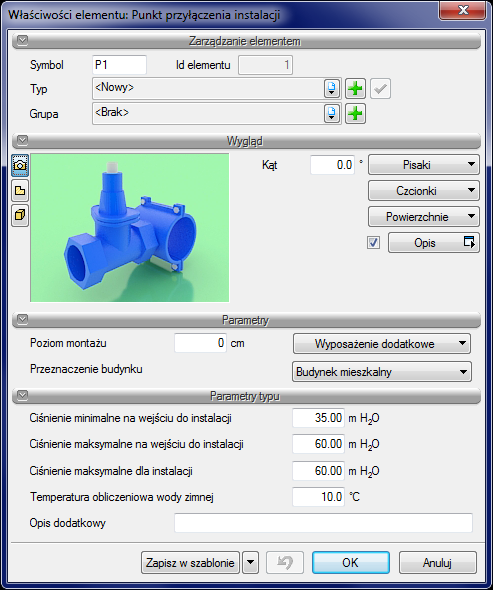Expand the Pisaki dropdown button
Image resolution: width=493 pixels, height=590 pixels.
424,165
